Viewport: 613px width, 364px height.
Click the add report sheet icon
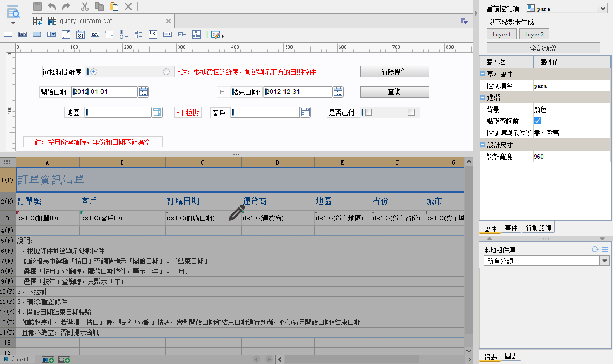pos(48,360)
